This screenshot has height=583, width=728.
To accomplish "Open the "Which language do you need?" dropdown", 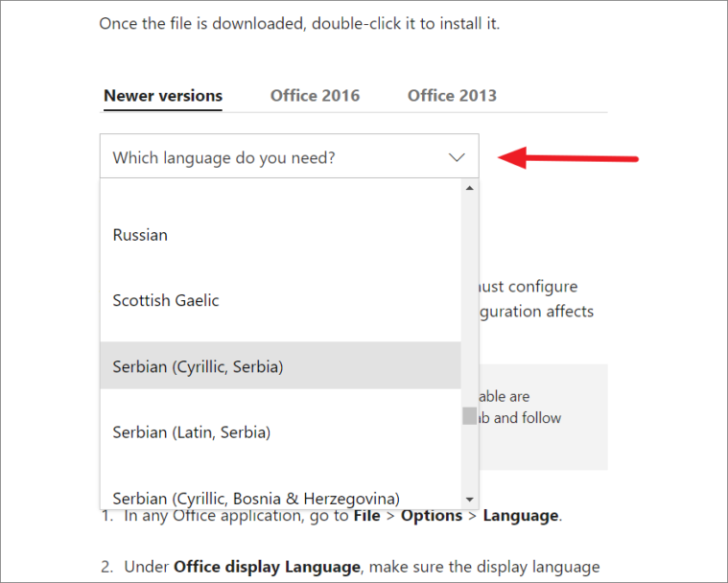I will tap(290, 156).
